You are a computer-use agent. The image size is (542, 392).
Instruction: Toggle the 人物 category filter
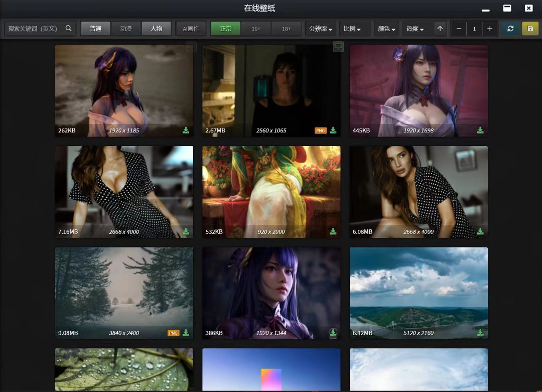click(x=156, y=29)
